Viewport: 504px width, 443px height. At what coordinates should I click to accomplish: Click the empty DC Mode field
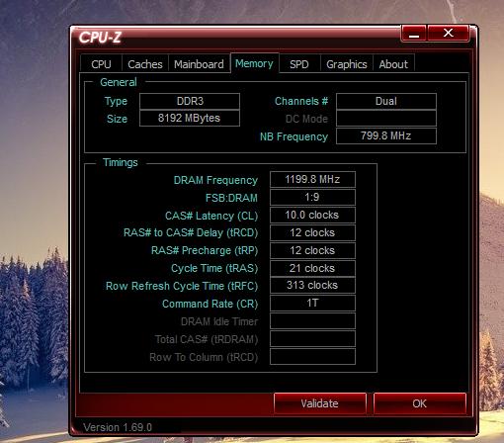pos(386,119)
